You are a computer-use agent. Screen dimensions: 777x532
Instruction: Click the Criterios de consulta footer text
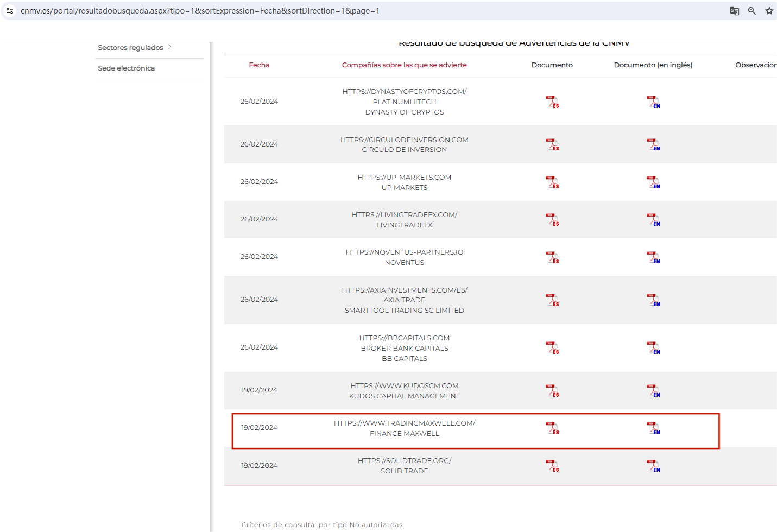[323, 525]
